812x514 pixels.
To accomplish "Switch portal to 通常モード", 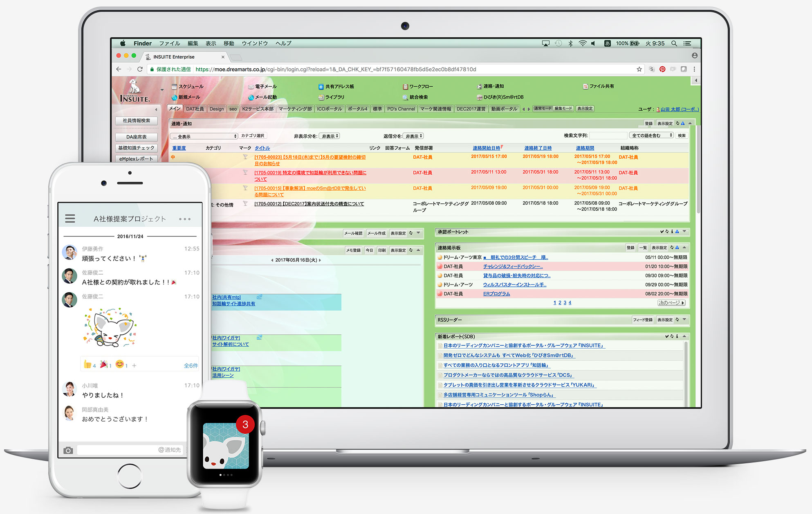I will 543,108.
